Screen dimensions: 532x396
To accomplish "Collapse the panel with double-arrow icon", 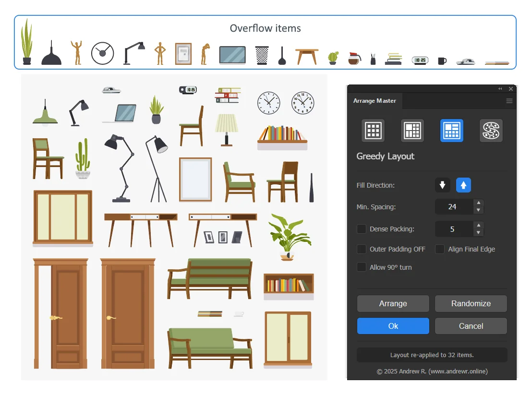I will coord(500,89).
